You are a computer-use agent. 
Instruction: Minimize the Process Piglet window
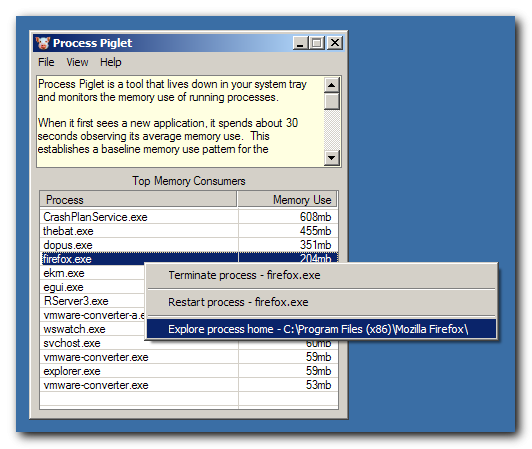pyautogui.click(x=301, y=43)
